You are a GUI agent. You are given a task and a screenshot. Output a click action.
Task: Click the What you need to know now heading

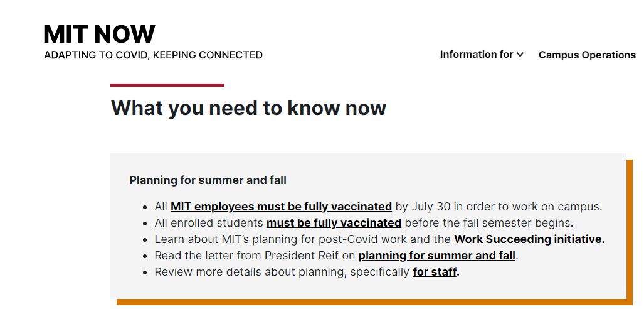(248, 108)
